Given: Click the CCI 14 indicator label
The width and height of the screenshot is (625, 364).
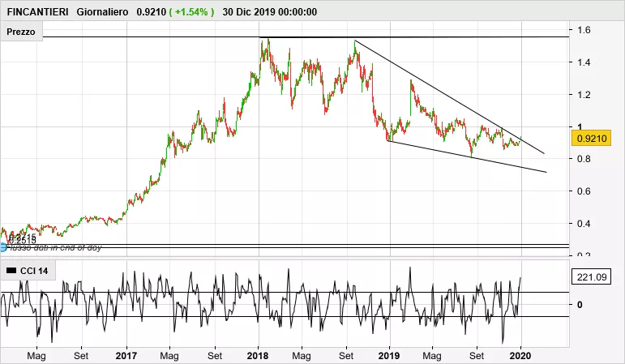Looking at the screenshot, I should point(34,271).
